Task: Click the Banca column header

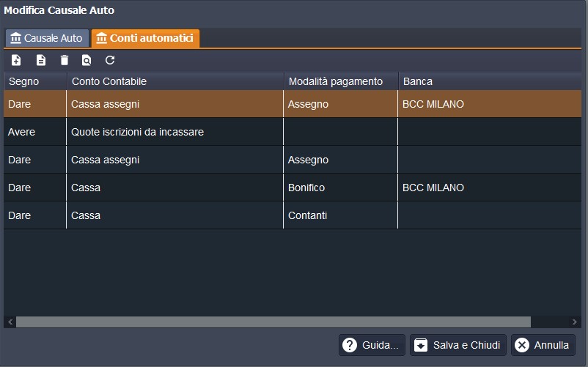Action: tap(489, 81)
